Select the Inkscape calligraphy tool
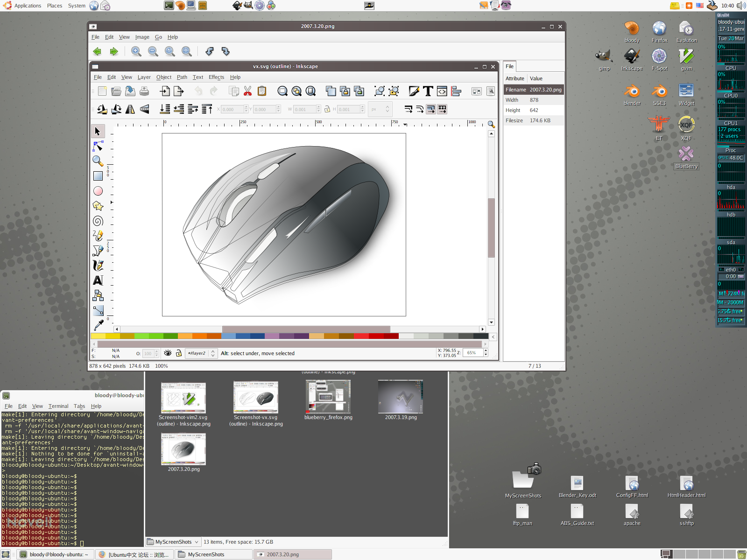Viewport: 747px width, 560px height. coord(98,266)
